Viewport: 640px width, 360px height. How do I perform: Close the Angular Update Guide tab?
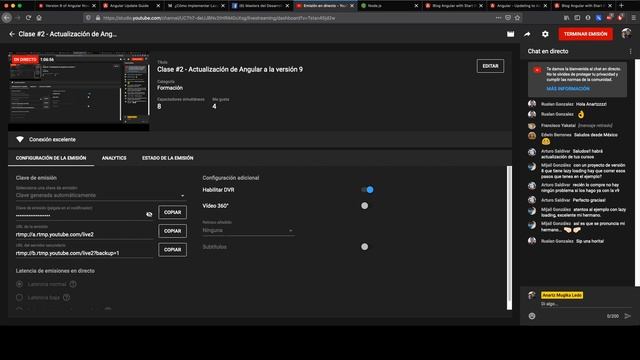tap(158, 6)
